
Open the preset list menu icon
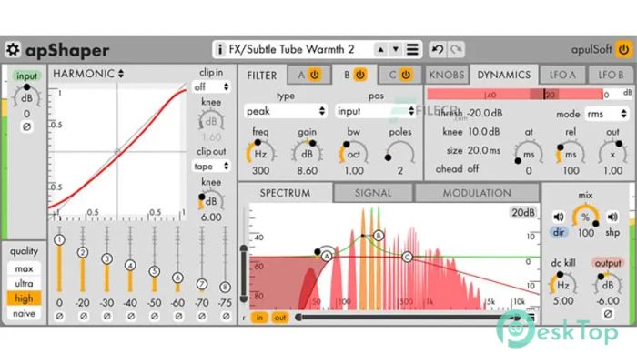(412, 49)
